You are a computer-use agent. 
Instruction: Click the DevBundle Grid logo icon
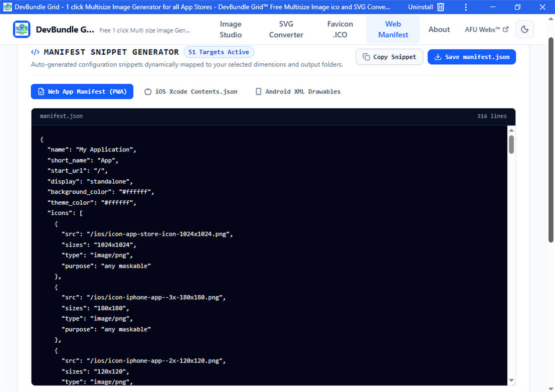click(21, 29)
